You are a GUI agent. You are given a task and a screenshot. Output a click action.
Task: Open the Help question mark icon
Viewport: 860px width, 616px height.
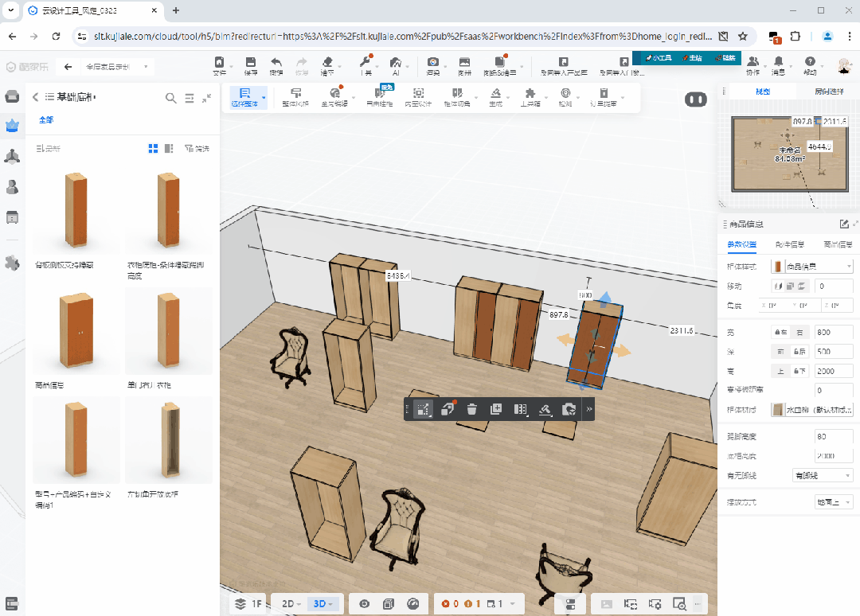point(810,63)
